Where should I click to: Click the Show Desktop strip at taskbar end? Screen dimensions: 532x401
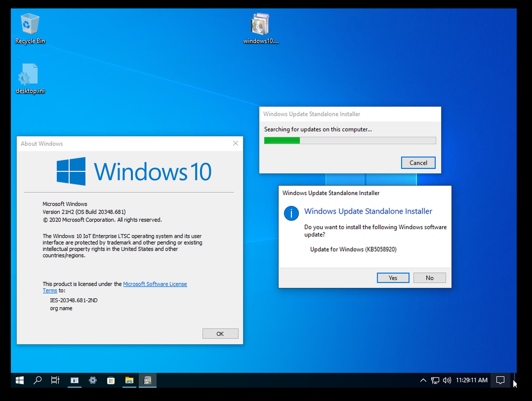514,380
